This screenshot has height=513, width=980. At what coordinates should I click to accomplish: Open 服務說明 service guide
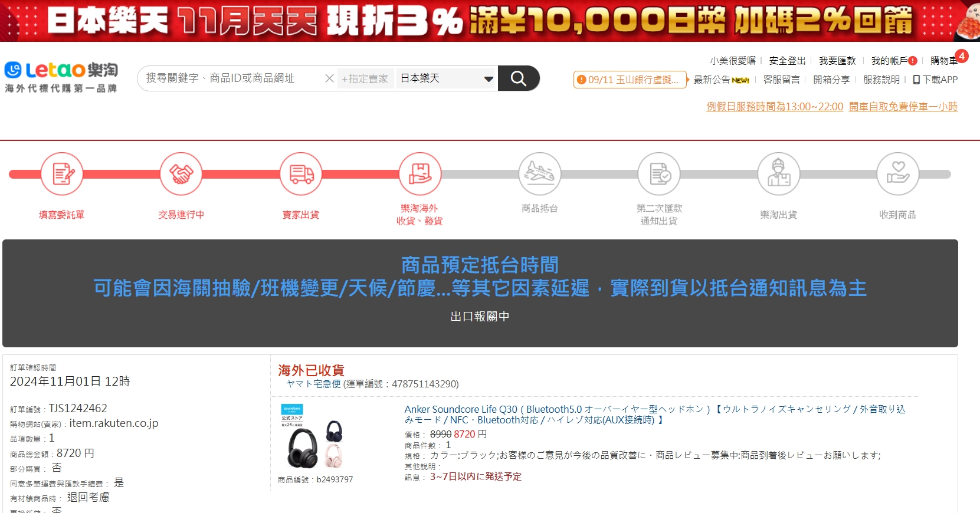pyautogui.click(x=881, y=80)
